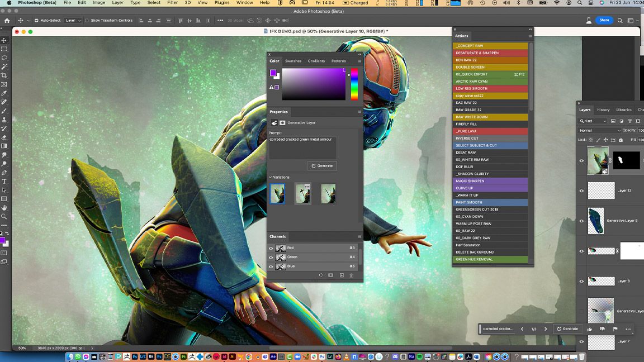Hide the Green channel
The width and height of the screenshot is (644, 362).
[x=271, y=257]
